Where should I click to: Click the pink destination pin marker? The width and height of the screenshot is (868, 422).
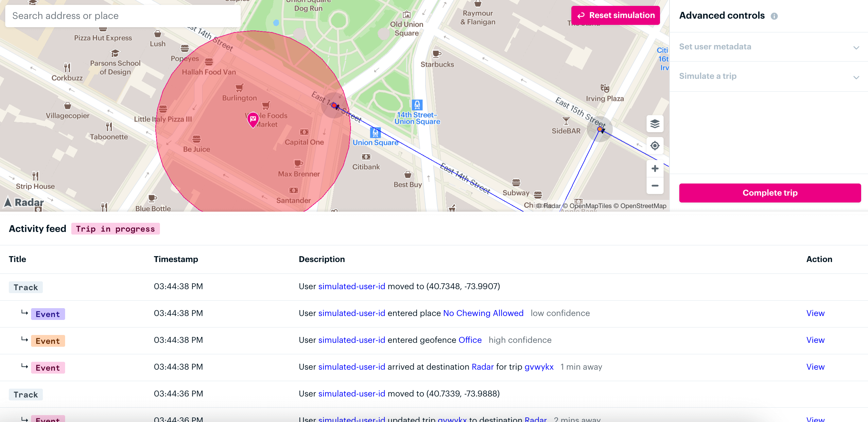tap(253, 119)
